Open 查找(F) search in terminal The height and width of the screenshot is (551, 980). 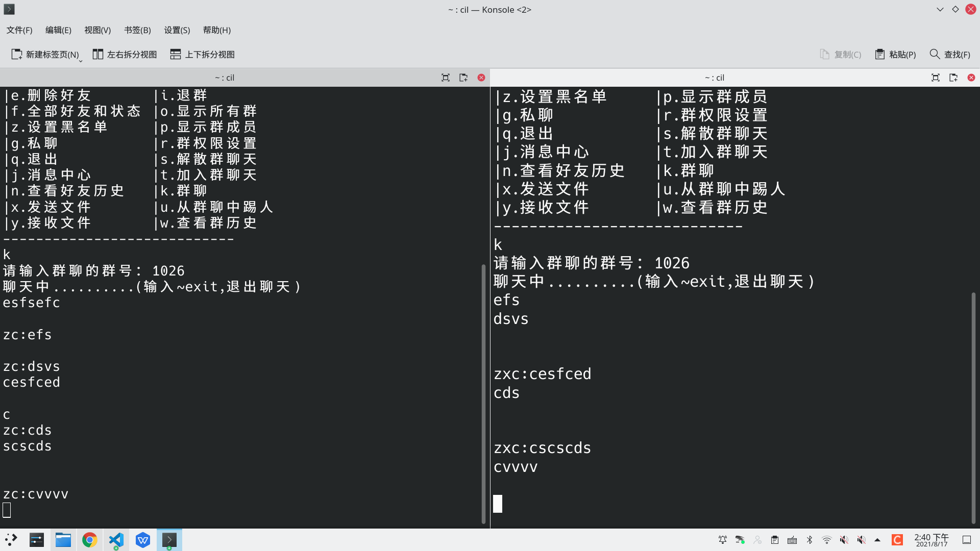coord(950,54)
